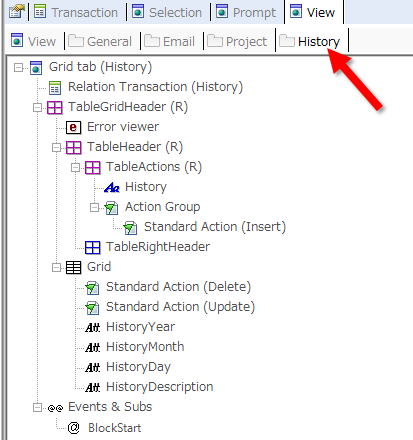This screenshot has width=413, height=440.
Task: Collapse the TableActions (R) node
Action: (x=76, y=168)
